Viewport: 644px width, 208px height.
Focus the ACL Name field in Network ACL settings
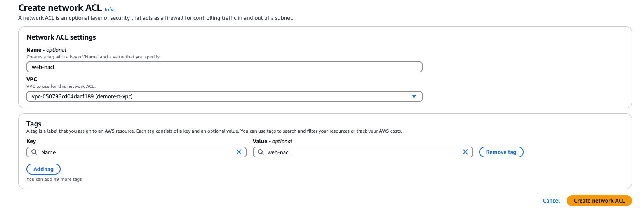click(224, 67)
